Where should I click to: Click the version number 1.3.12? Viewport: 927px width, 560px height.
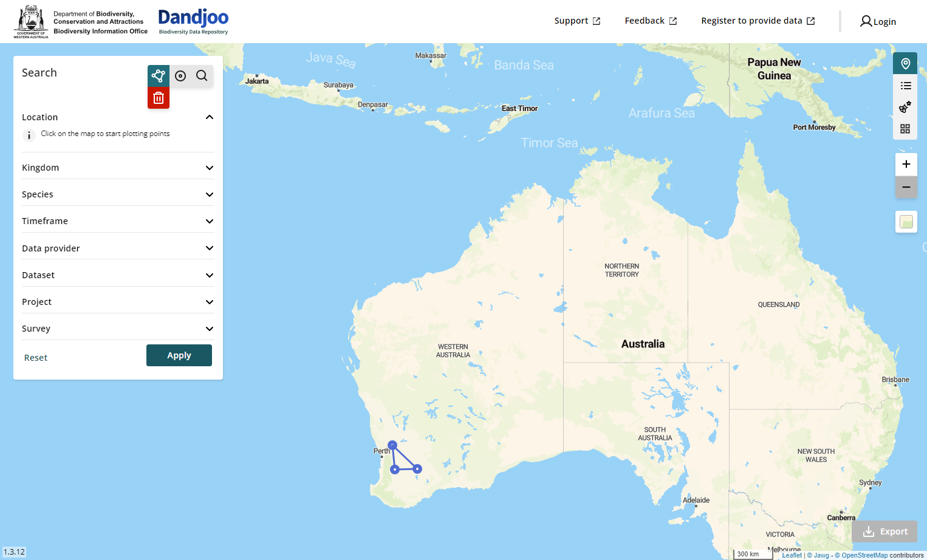(x=14, y=552)
